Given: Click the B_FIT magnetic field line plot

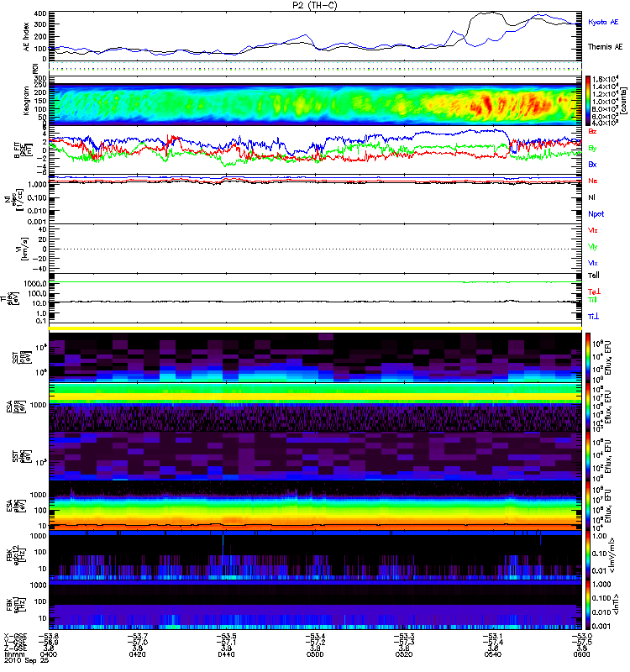Looking at the screenshot, I should 315,150.
